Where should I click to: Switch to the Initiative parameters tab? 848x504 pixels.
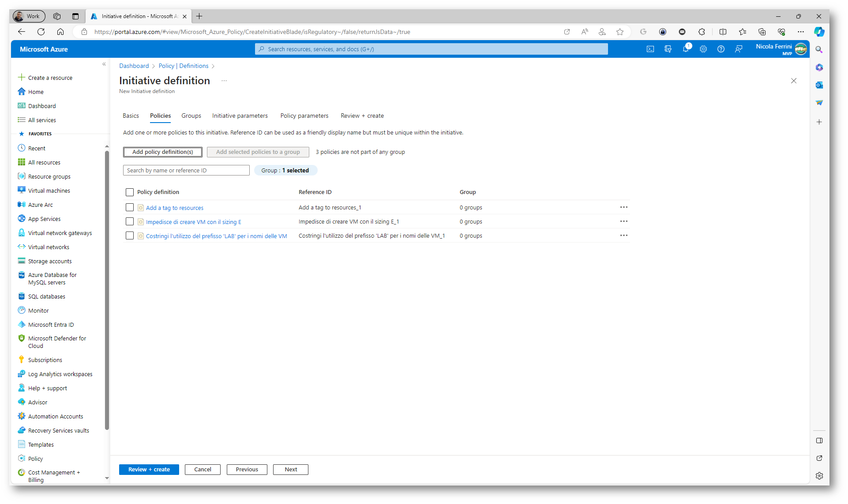coord(240,116)
